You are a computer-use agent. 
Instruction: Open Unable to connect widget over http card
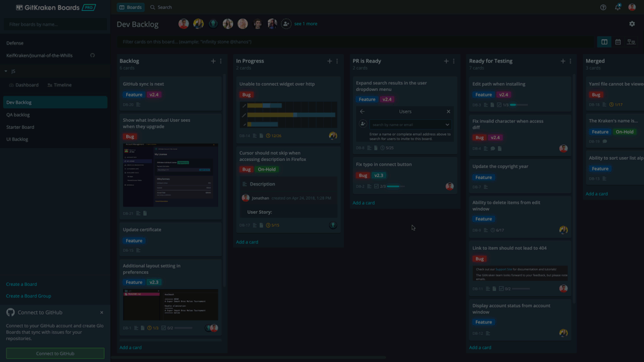(289, 110)
